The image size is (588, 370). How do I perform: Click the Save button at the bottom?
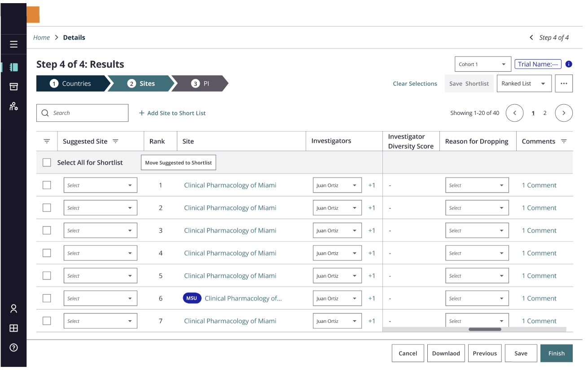point(521,353)
